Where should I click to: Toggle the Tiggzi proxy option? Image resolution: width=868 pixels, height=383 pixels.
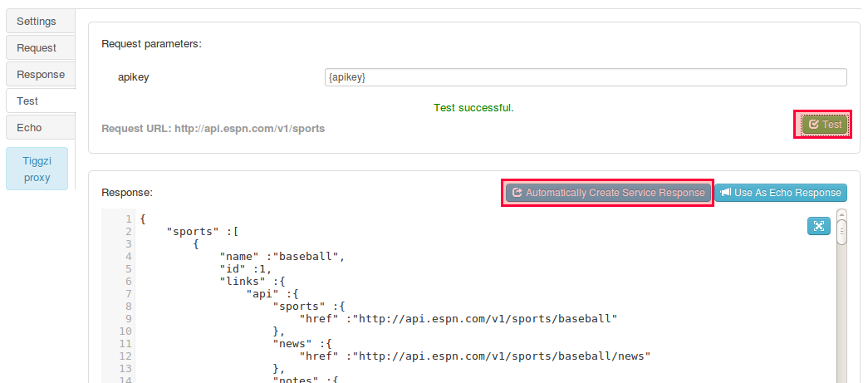click(x=37, y=169)
